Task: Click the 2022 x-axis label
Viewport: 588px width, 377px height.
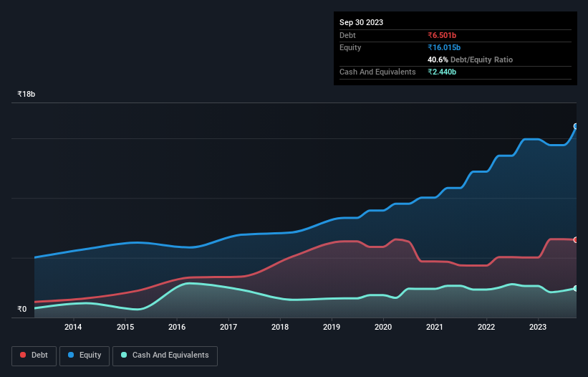Action: 486,327
